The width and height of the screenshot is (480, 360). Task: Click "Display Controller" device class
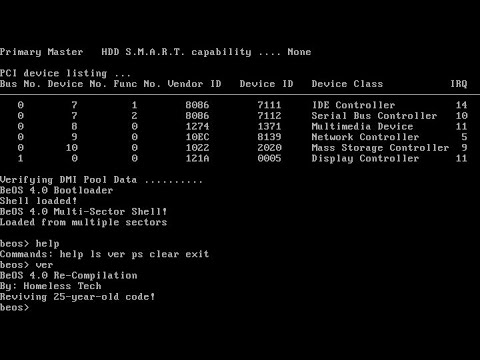[365, 158]
